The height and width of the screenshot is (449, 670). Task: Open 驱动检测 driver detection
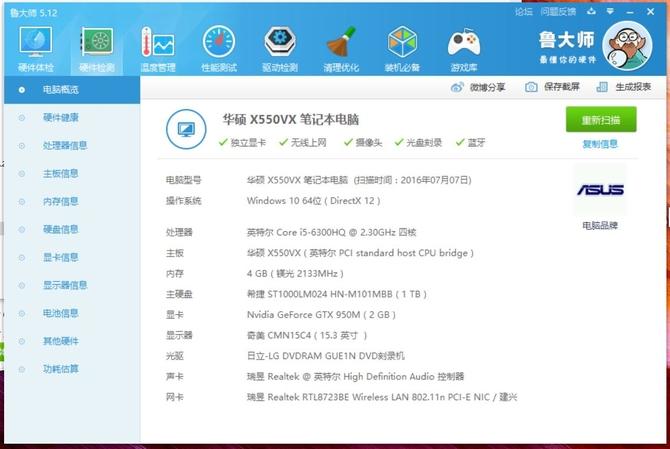tap(280, 49)
